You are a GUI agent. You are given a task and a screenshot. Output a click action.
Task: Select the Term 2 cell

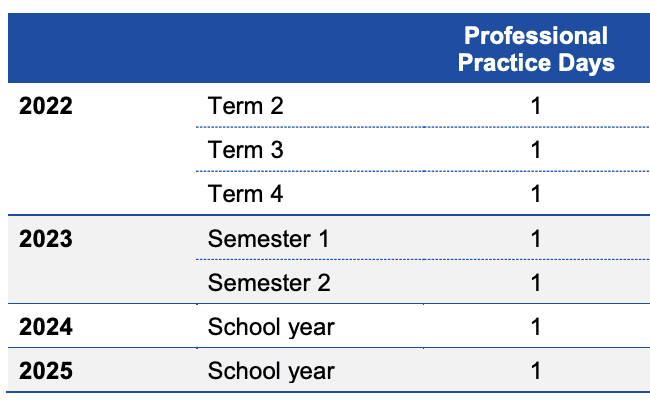tap(245, 107)
